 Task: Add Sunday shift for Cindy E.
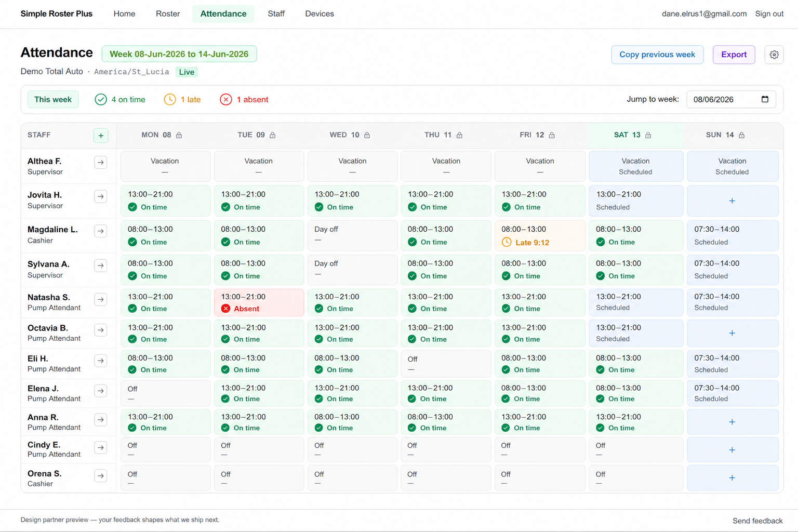732,450
